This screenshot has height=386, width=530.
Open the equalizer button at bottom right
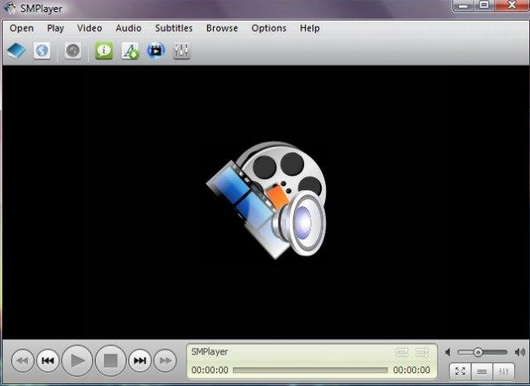(x=504, y=371)
